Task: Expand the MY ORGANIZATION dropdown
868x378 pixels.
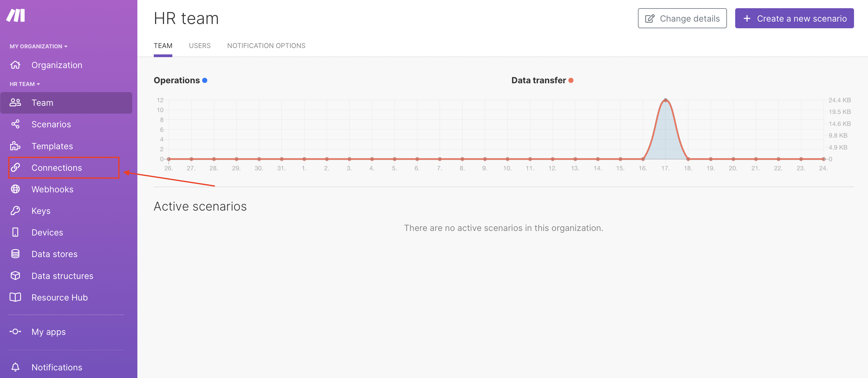Action: point(38,46)
